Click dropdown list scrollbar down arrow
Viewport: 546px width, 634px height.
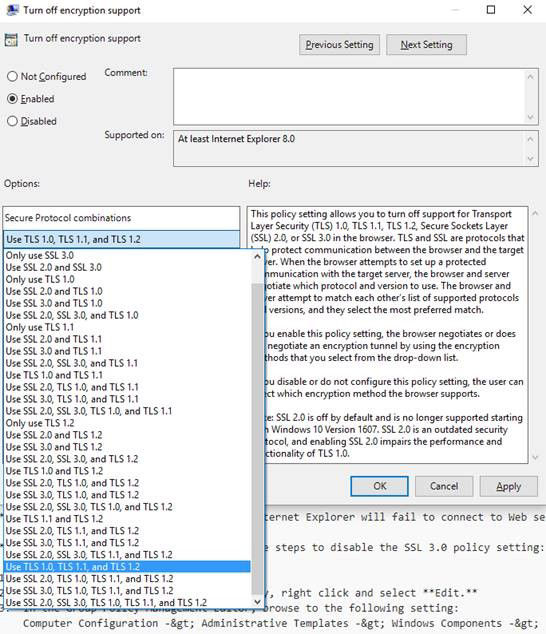tap(257, 602)
